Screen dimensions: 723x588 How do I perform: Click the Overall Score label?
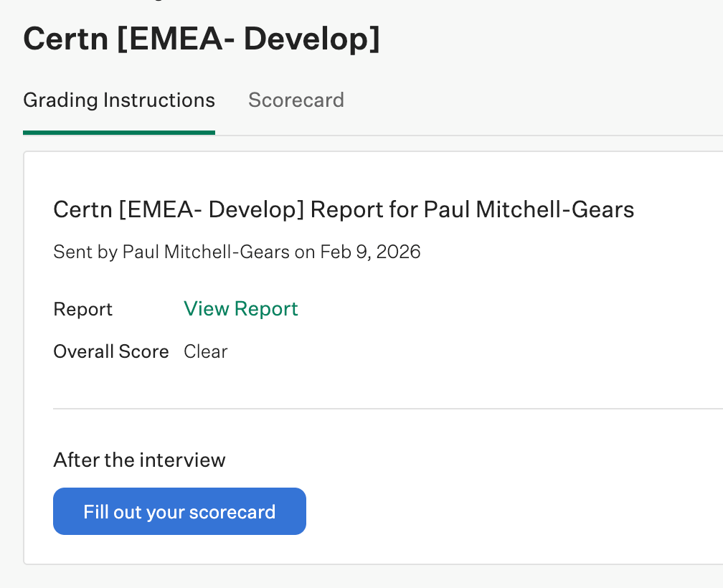click(x=111, y=351)
